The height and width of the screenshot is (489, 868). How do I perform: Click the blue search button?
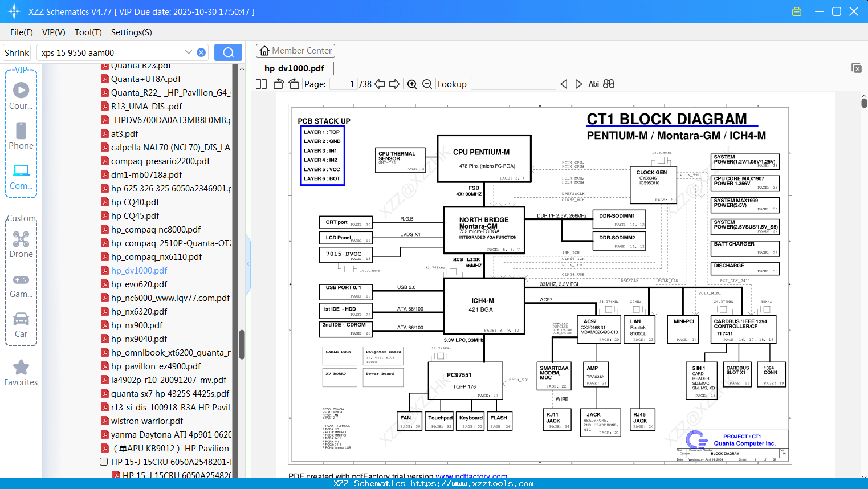click(228, 52)
